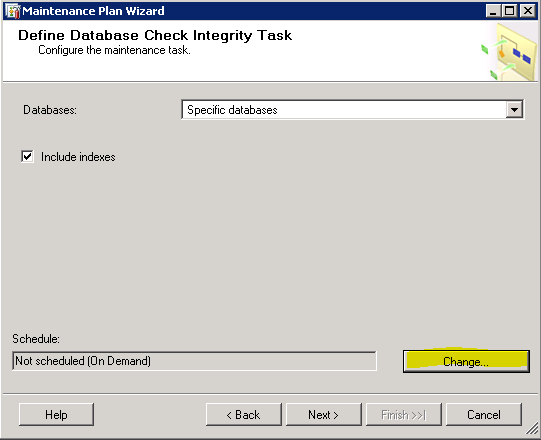Click the Change... schedule button
This screenshot has width=541, height=440.
click(466, 361)
